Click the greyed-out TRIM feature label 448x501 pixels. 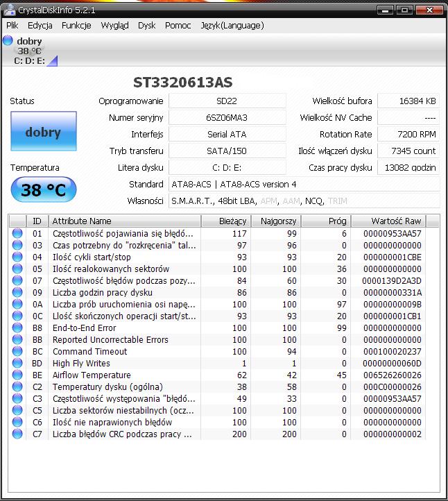pos(338,201)
